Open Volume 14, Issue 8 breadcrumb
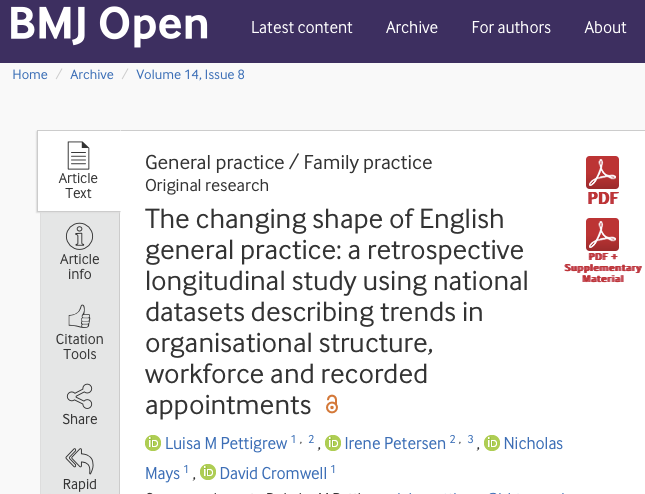645x494 pixels. pos(190,74)
